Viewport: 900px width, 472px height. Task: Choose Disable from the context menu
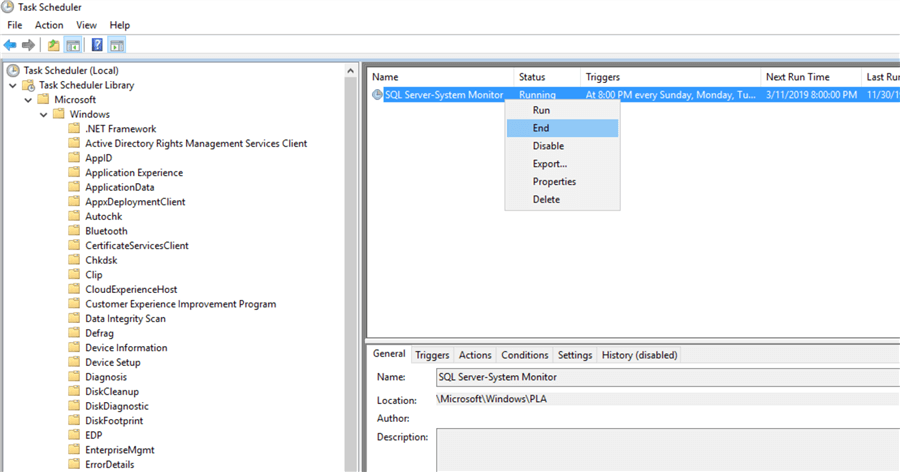(x=562, y=146)
